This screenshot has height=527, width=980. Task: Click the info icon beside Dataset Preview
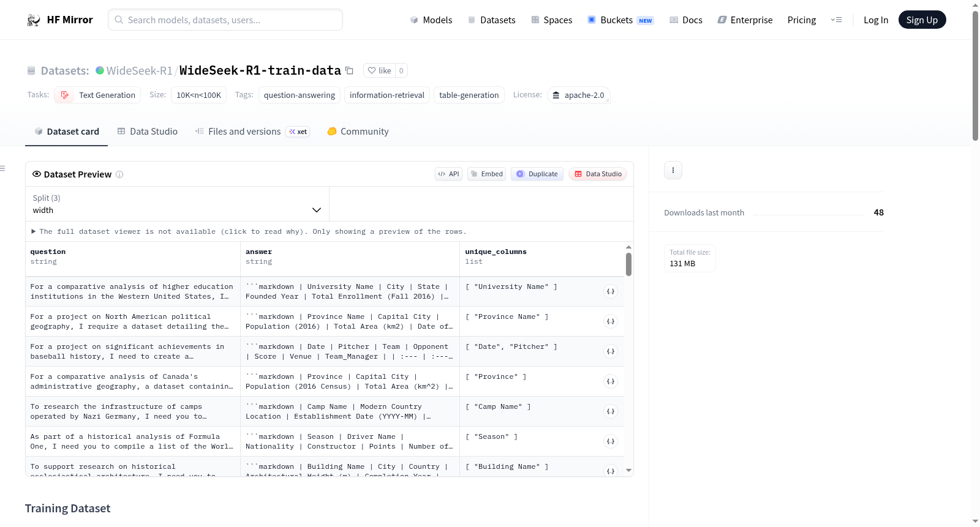pyautogui.click(x=119, y=174)
